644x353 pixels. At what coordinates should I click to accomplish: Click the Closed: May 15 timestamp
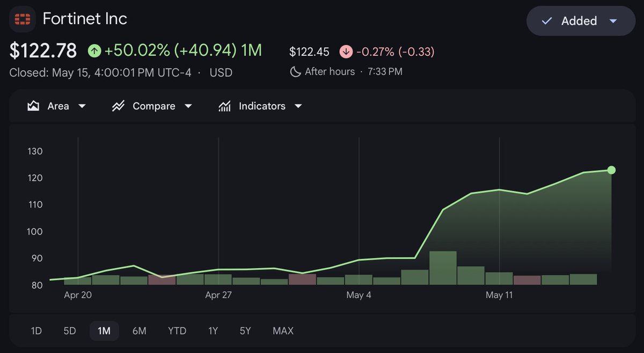point(100,72)
